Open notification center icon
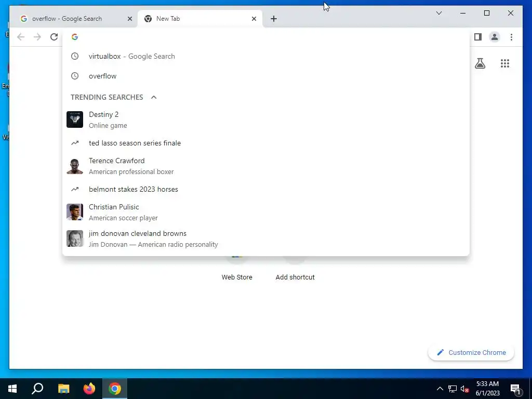This screenshot has height=399, width=532. [515, 389]
